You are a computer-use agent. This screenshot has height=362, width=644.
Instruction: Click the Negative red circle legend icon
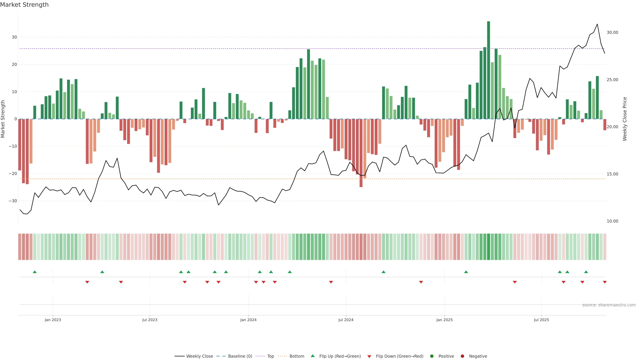pyautogui.click(x=462, y=356)
